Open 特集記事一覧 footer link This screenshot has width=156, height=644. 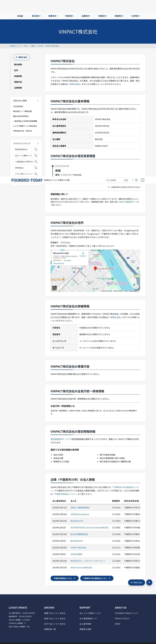(x=50, y=629)
